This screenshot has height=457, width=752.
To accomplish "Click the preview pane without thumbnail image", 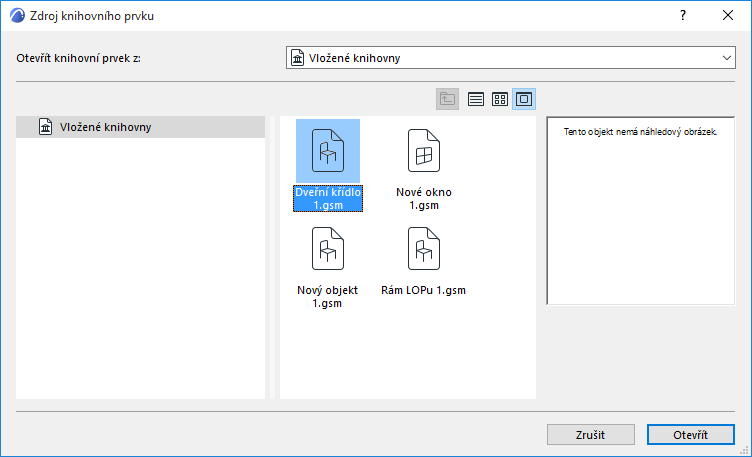I will tap(641, 211).
